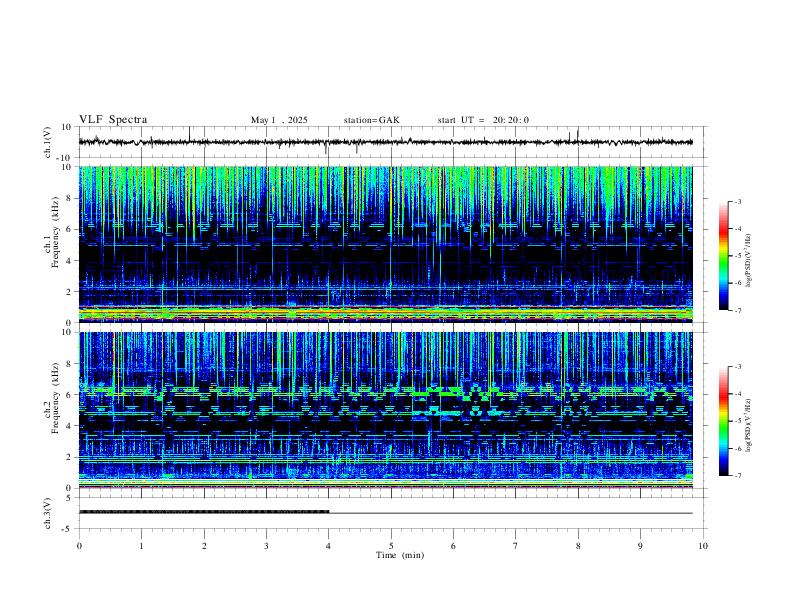Click the "-6" tick on ch.2 colorbar
Image resolution: width=792 pixels, height=612 pixels.
(737, 448)
